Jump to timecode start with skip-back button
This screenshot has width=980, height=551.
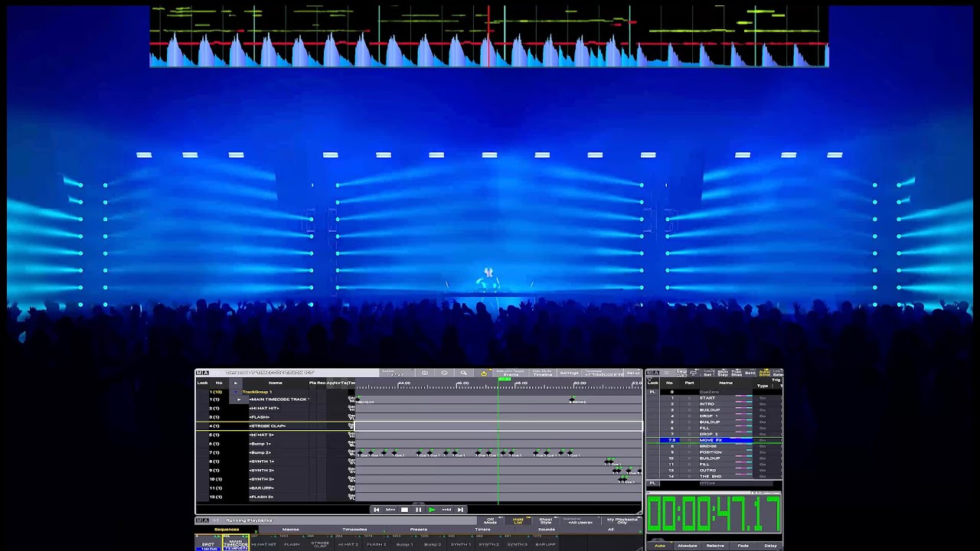(376, 510)
